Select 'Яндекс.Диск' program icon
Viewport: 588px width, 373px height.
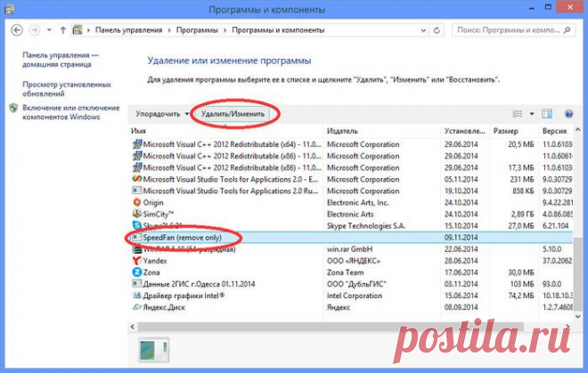[x=137, y=307]
